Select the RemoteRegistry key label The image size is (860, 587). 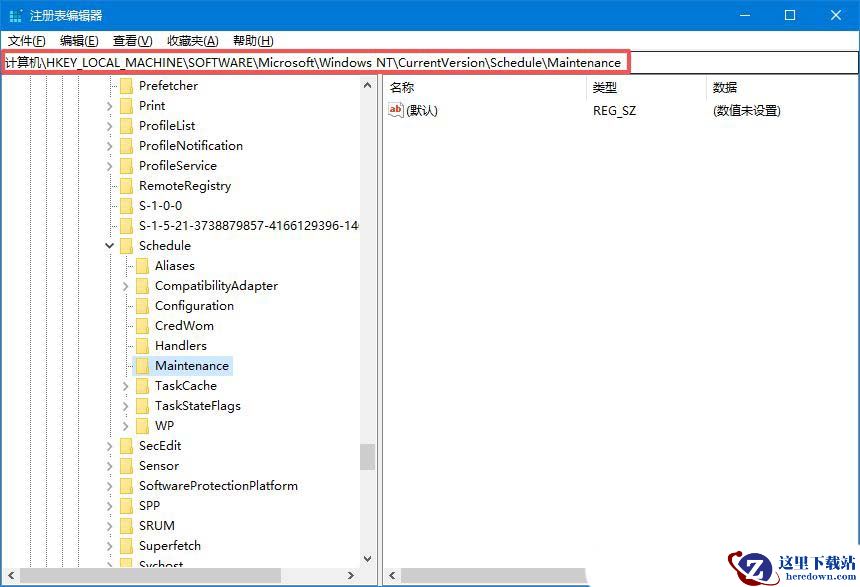[x=185, y=186]
